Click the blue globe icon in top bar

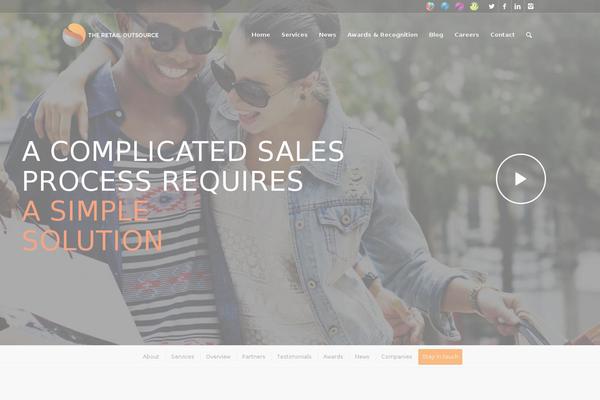(x=445, y=7)
